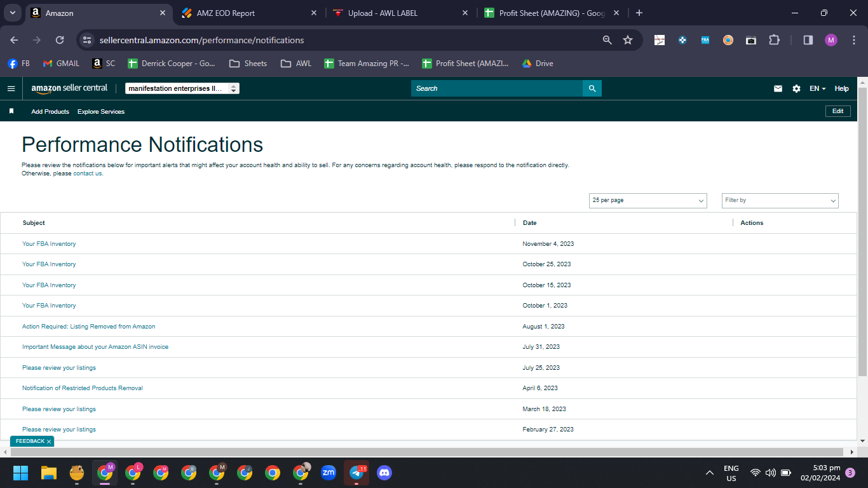Image resolution: width=868 pixels, height=488 pixels.
Task: Open Discord from the taskbar
Action: 384,473
